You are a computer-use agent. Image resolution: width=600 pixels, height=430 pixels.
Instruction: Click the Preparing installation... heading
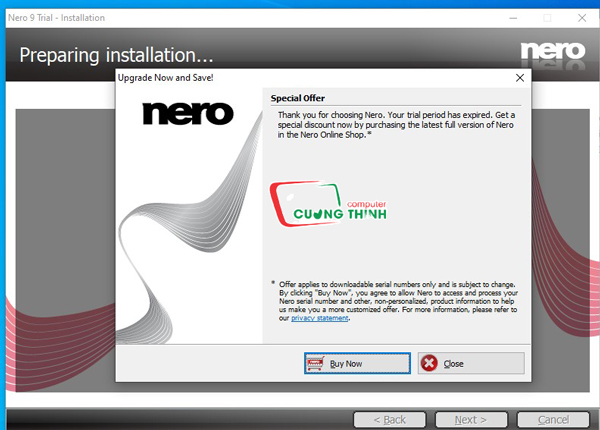tap(116, 55)
